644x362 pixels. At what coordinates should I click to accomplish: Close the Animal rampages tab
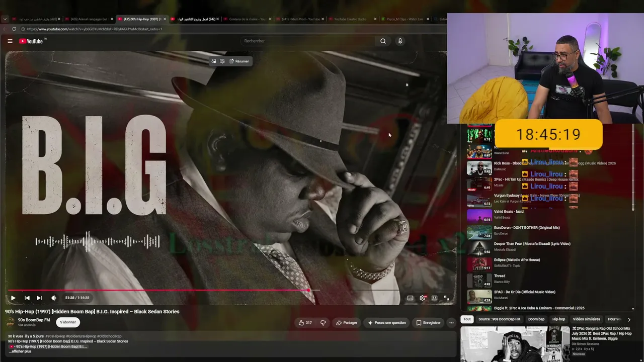point(112,19)
